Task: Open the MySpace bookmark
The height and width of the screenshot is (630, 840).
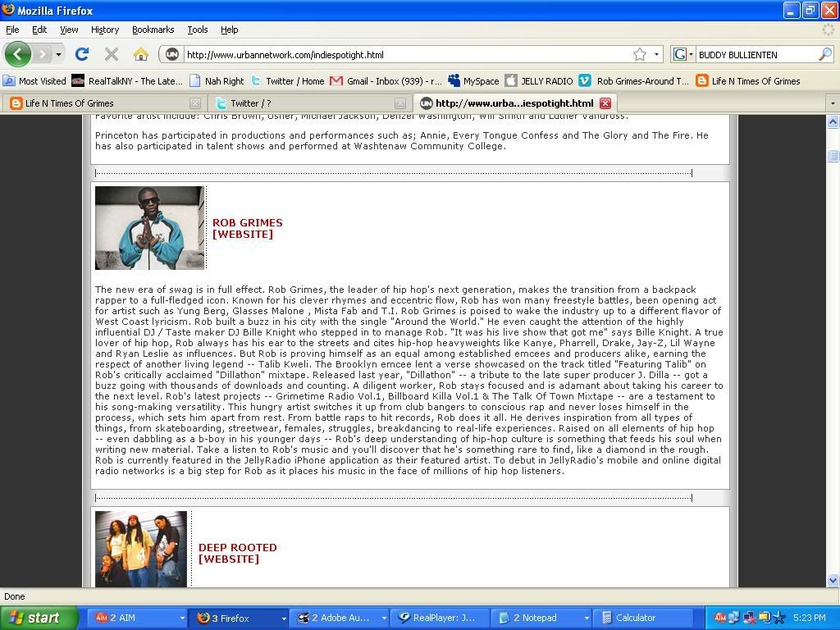Action: click(x=473, y=81)
